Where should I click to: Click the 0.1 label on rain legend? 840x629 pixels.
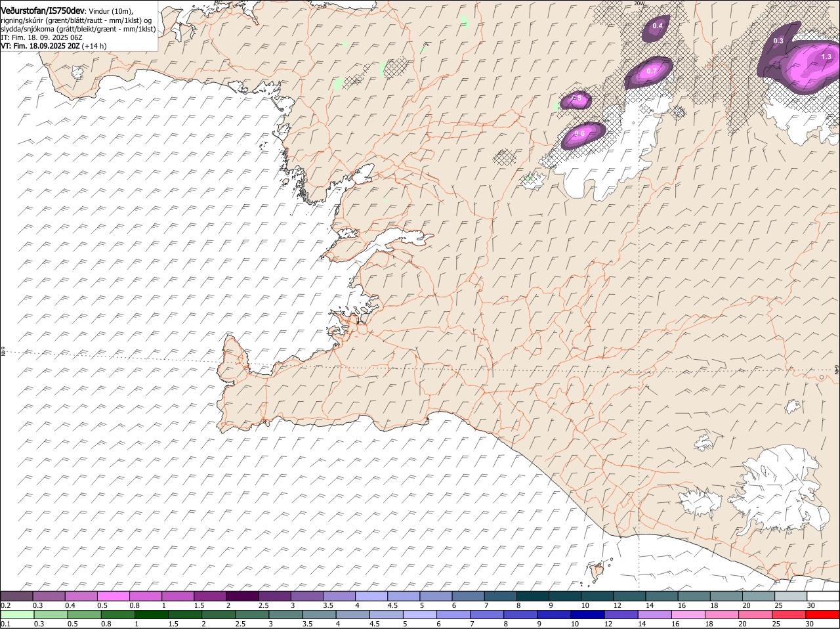pos(5,624)
